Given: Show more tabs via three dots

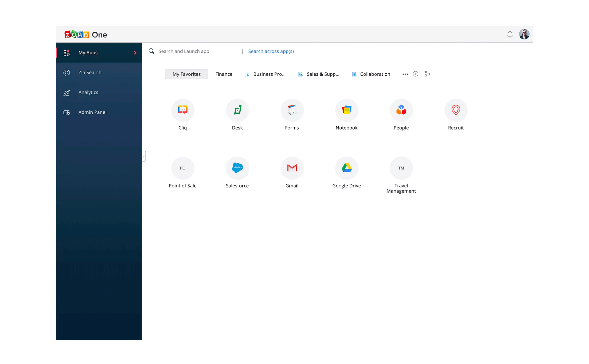Looking at the screenshot, I should 405,74.
